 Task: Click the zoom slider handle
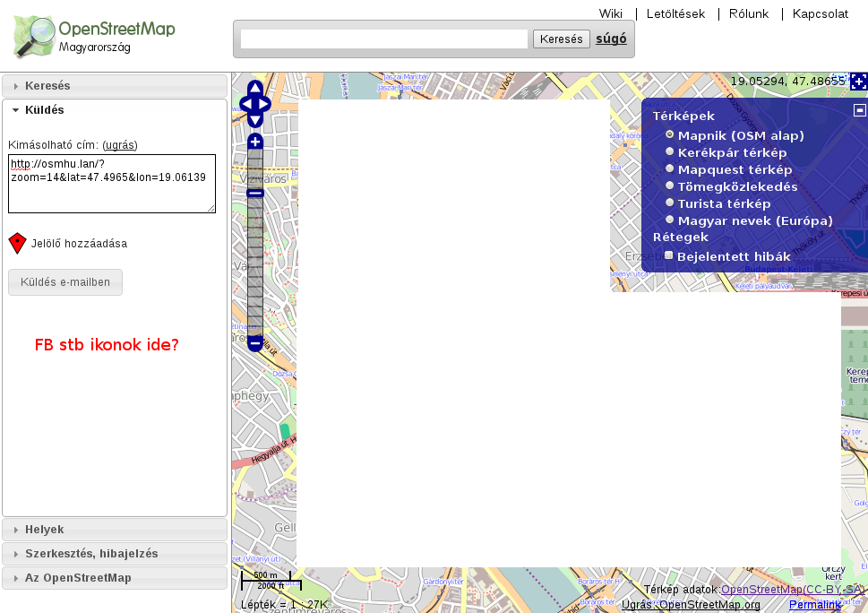point(255,194)
